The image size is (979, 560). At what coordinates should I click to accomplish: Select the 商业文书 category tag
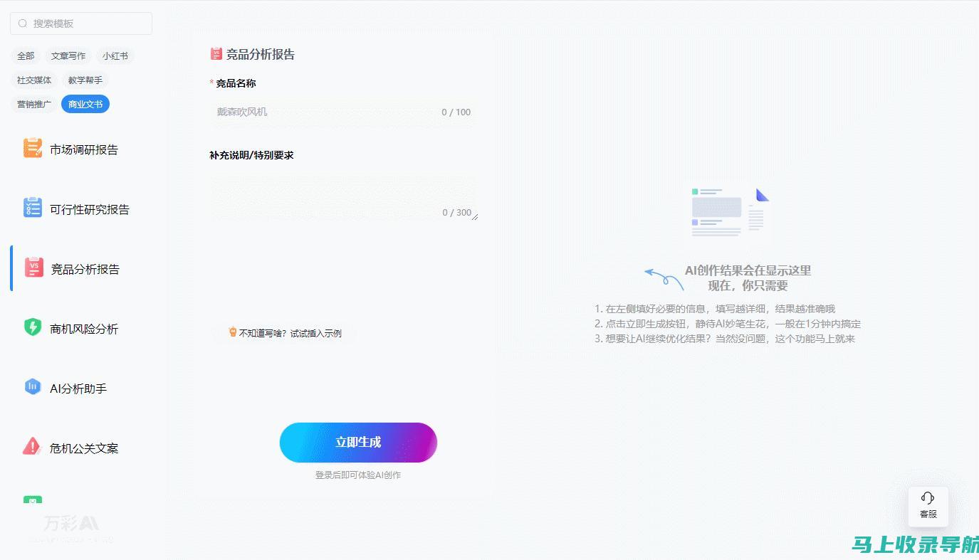(x=85, y=104)
